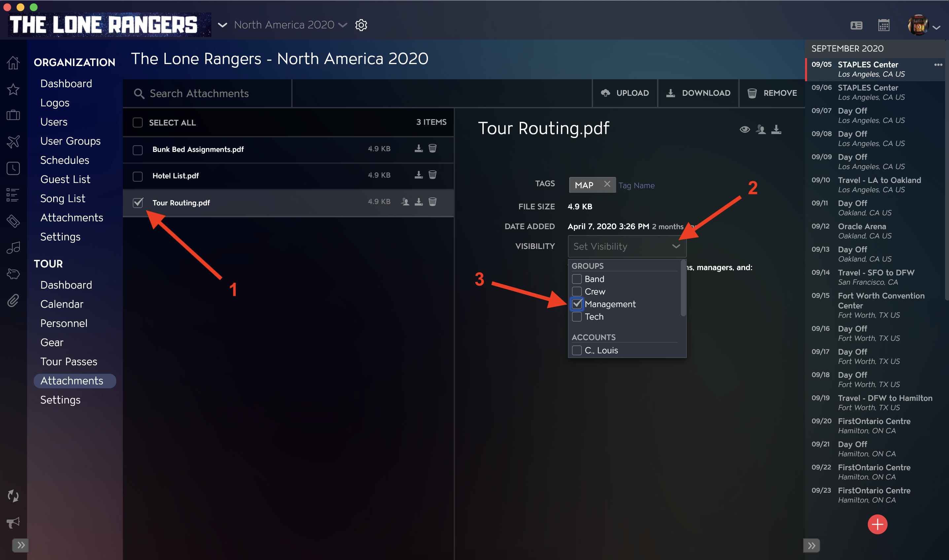This screenshot has height=560, width=949.
Task: Open Tour Passes page
Action: [69, 362]
